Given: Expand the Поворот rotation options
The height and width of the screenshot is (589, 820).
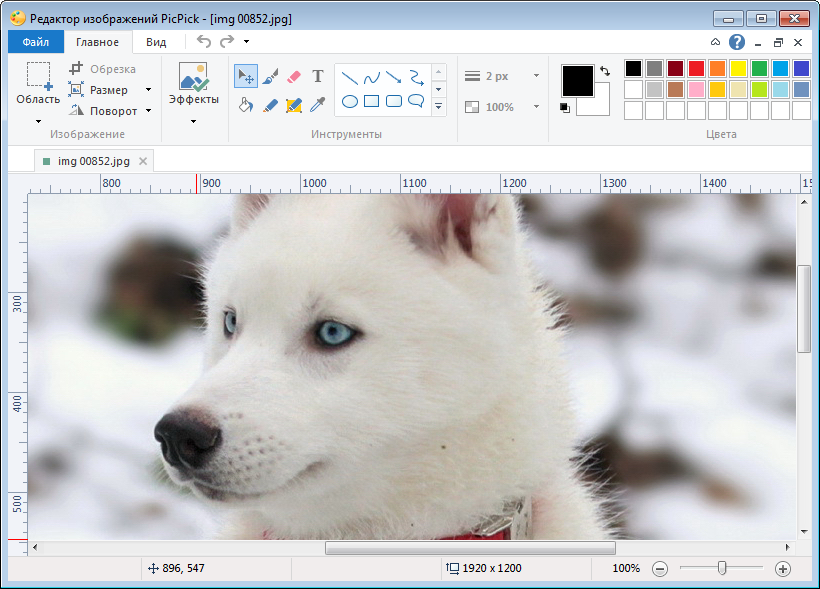Looking at the screenshot, I should coord(148,110).
